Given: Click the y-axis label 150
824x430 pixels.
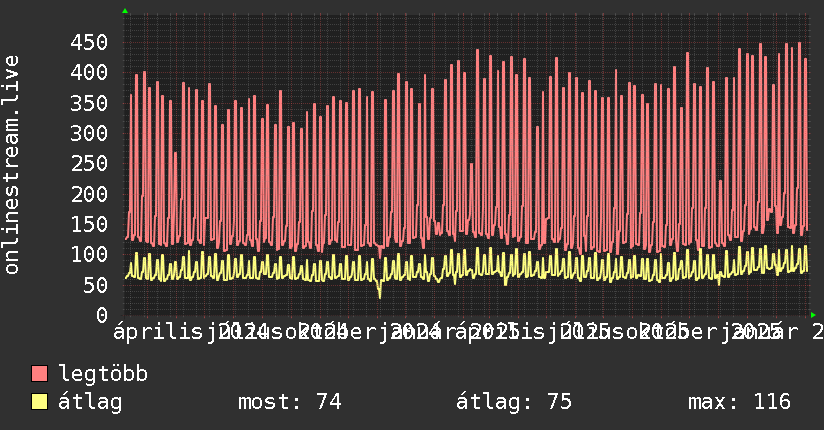Looking at the screenshot, I should click(89, 224).
